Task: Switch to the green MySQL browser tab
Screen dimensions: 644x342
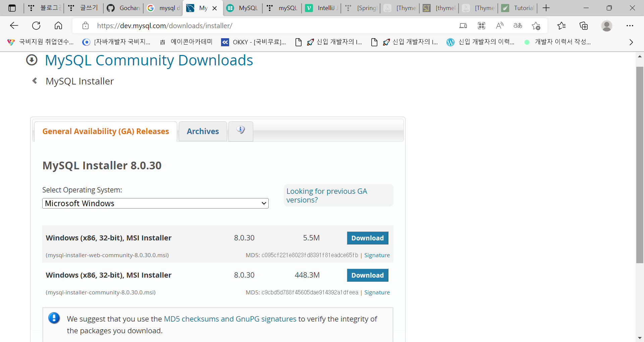Action: click(x=243, y=8)
